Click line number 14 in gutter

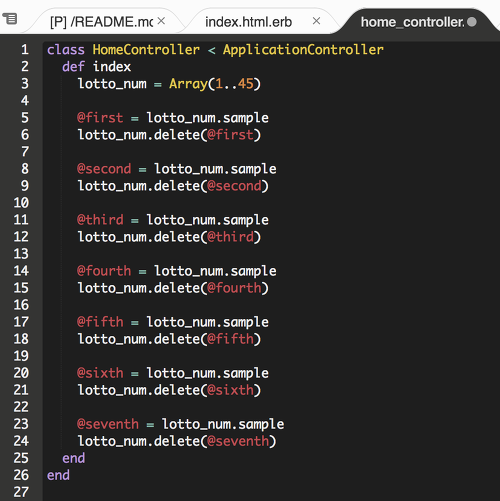21,271
